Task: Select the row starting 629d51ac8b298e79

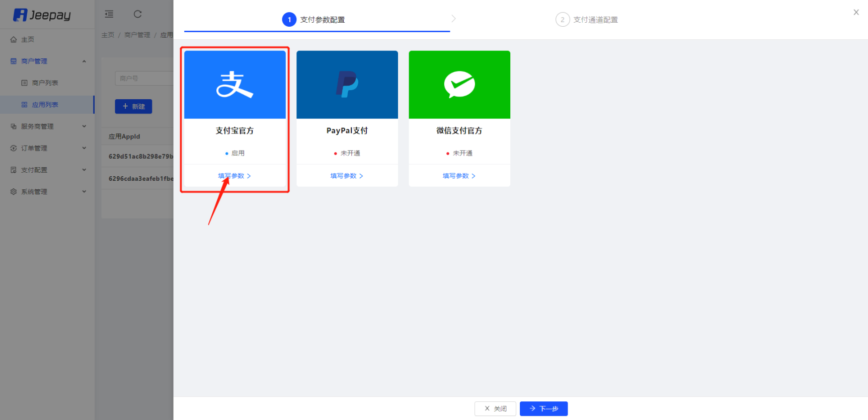Action: (137, 157)
